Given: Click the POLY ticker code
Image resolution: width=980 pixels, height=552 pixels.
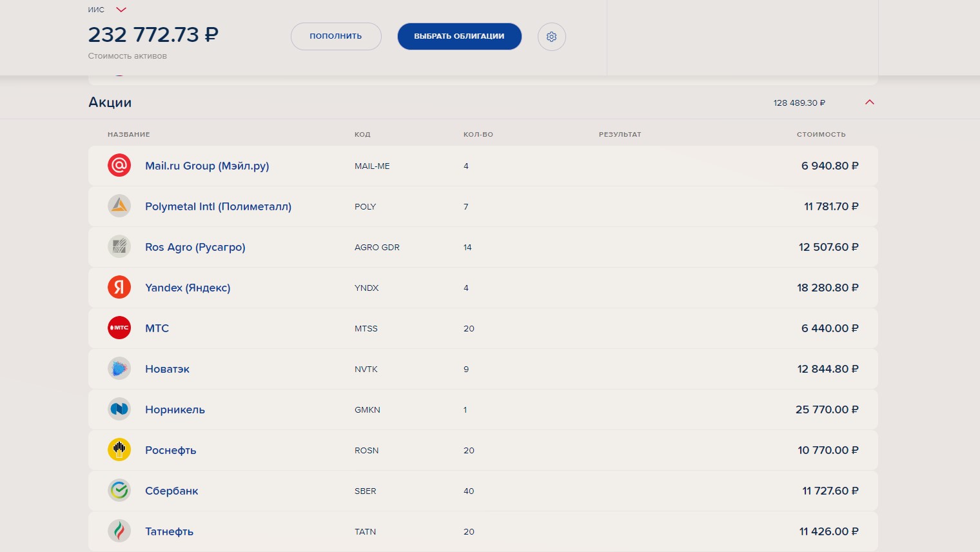Looking at the screenshot, I should (365, 206).
